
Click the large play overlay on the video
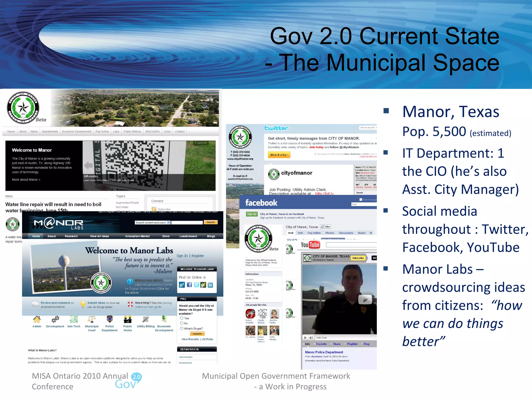(365, 300)
